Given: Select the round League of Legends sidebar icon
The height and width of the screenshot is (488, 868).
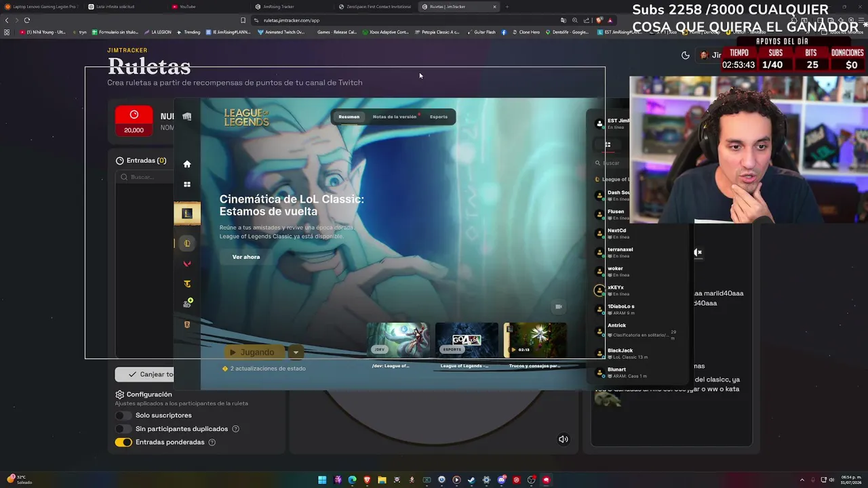Looking at the screenshot, I should pos(187,243).
